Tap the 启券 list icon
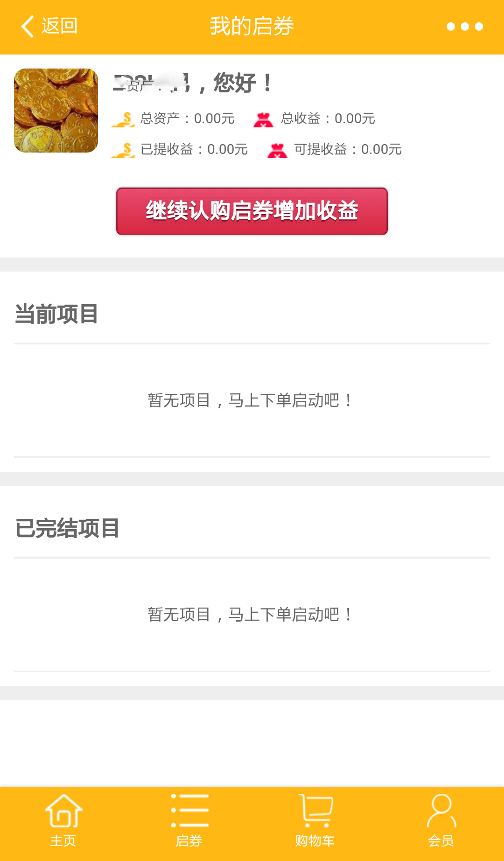This screenshot has height=861, width=504. [189, 811]
